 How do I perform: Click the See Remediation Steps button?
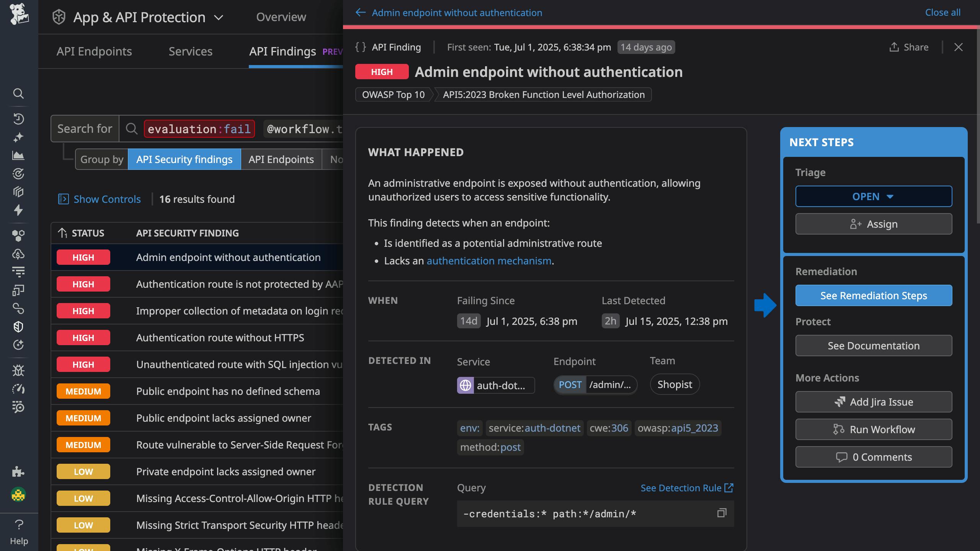point(874,295)
